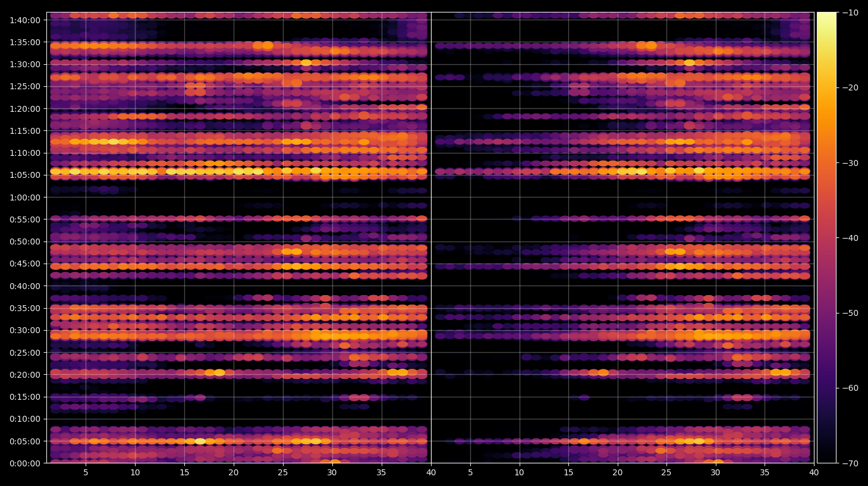Click the y-axis tick label 1:15:00
The width and height of the screenshot is (868, 486).
pos(25,131)
